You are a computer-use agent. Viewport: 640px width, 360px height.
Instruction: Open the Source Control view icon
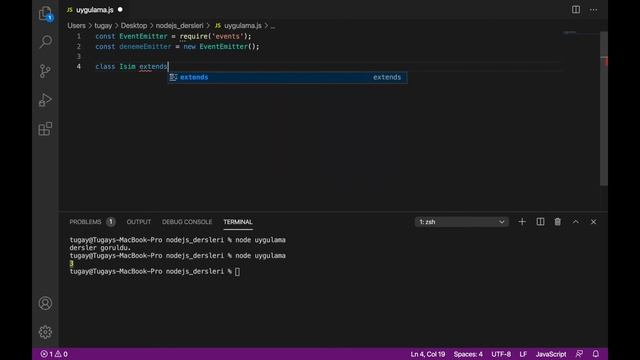[x=45, y=71]
